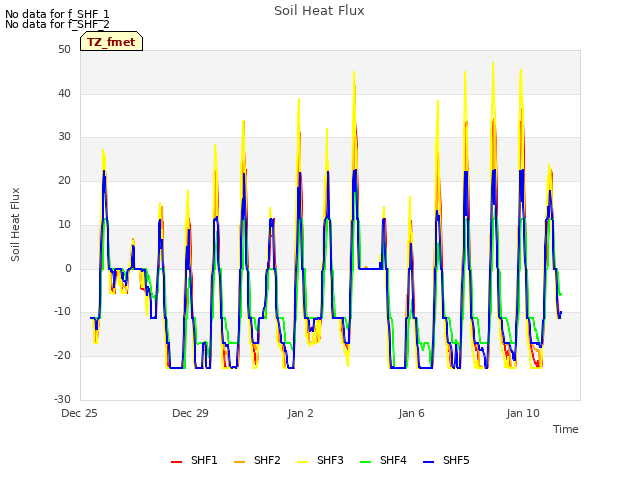The image size is (640, 480).
Task: Click the -20 y-axis tick label
Action: [x=62, y=356]
